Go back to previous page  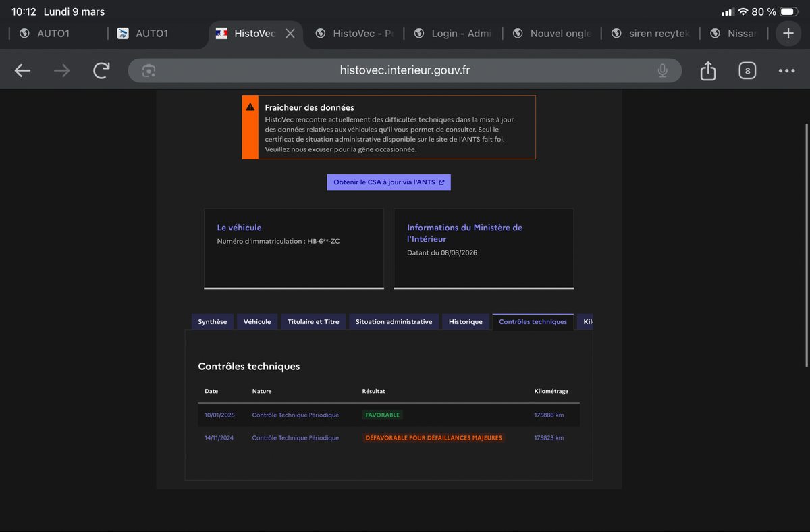(23, 71)
